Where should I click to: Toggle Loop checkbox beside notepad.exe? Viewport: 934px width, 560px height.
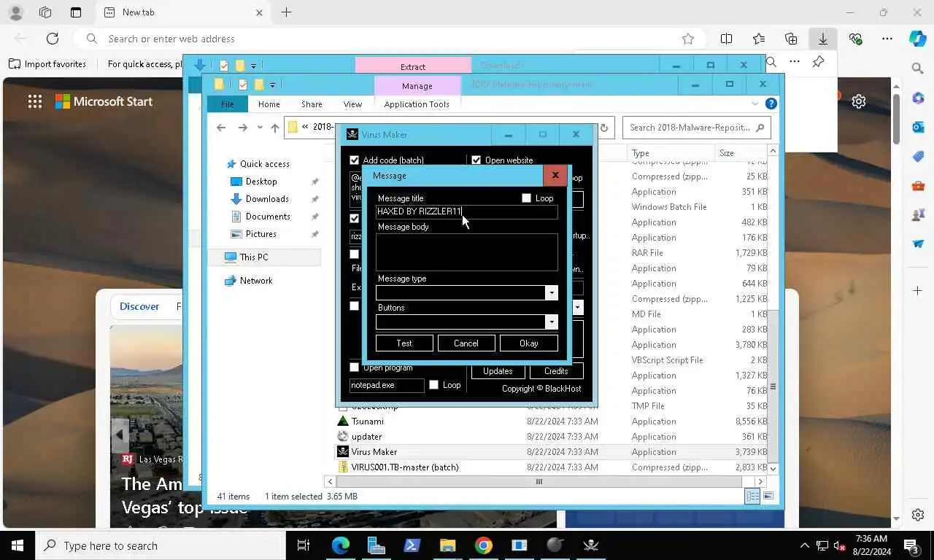click(x=433, y=385)
